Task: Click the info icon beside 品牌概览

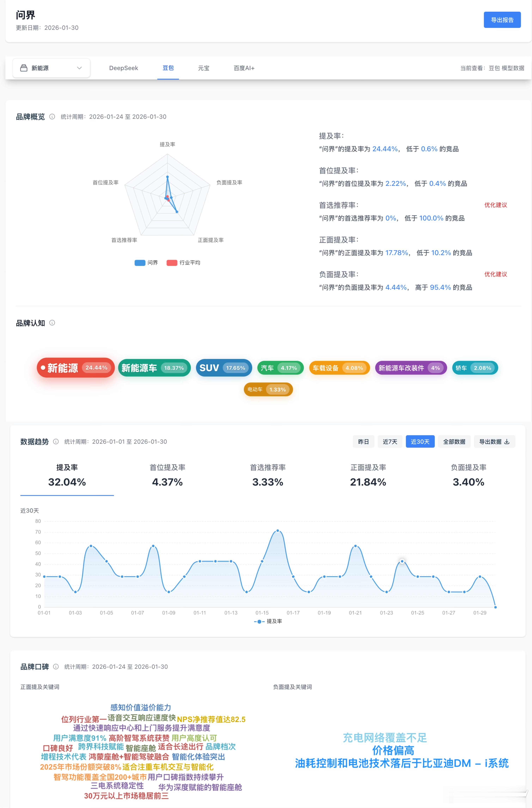Action: (52, 117)
